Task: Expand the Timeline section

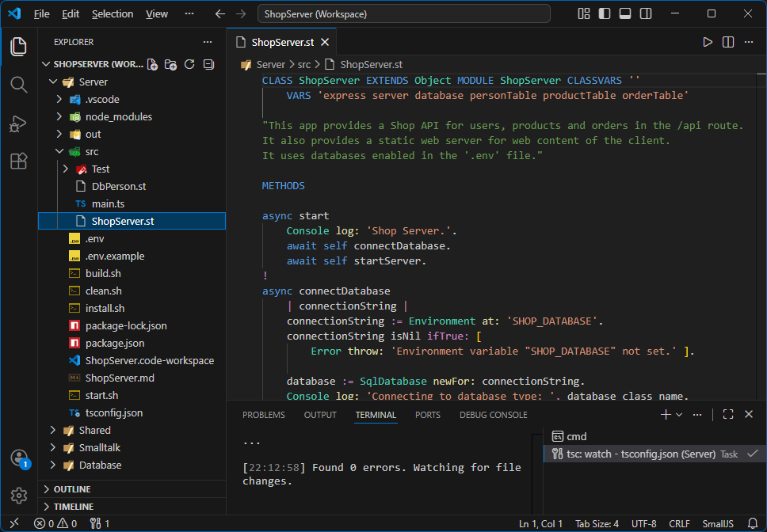Action: (x=132, y=507)
